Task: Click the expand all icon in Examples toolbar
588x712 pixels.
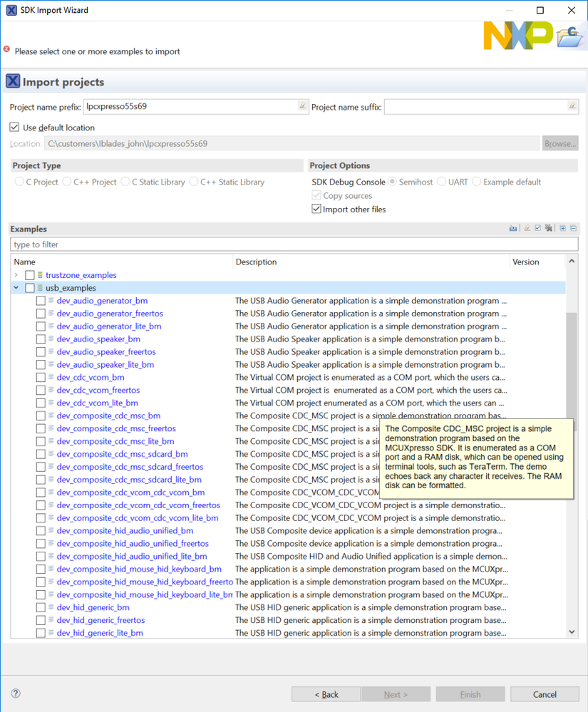Action: (x=563, y=228)
